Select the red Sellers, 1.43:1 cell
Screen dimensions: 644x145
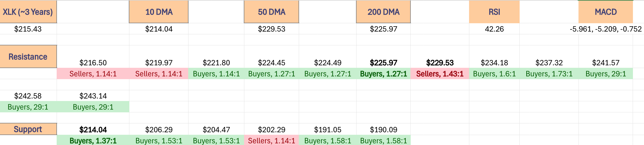pos(440,74)
